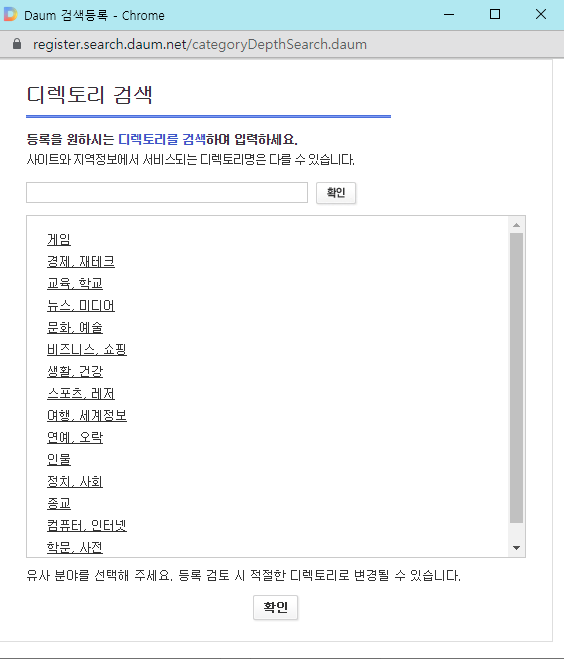Open the 경제, 재테크 directory link
The width and height of the screenshot is (564, 659).
(81, 261)
